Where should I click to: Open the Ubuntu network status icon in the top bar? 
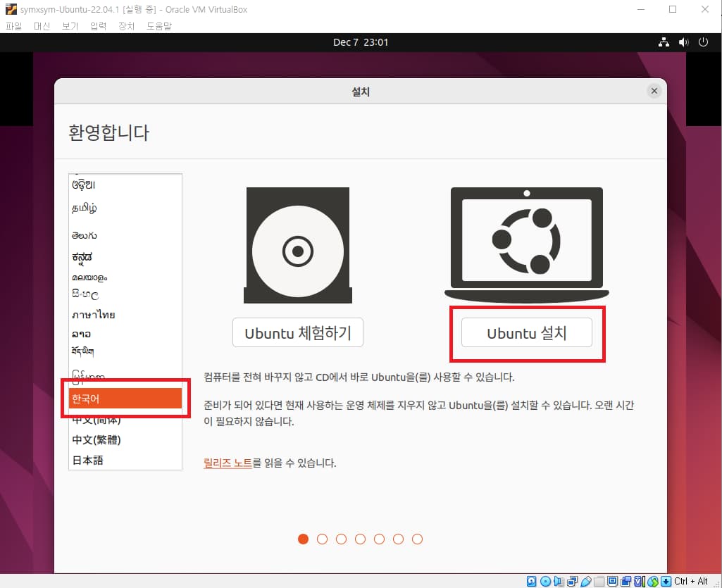pos(664,42)
